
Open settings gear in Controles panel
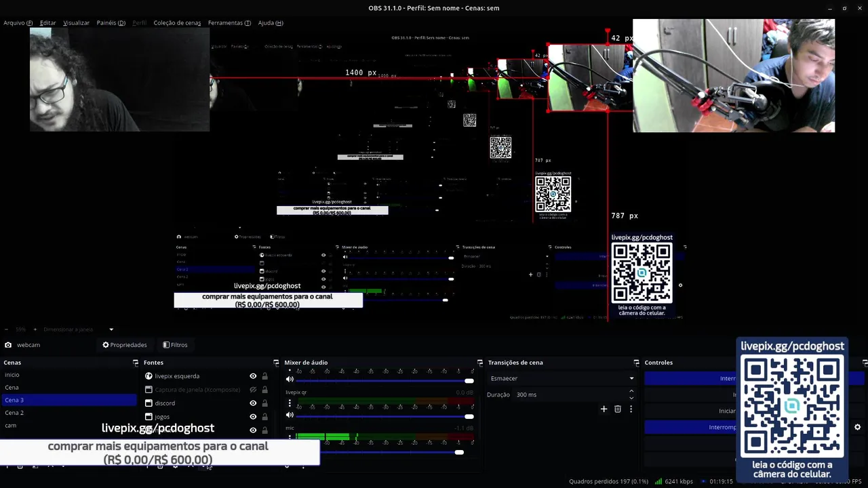coord(857,427)
